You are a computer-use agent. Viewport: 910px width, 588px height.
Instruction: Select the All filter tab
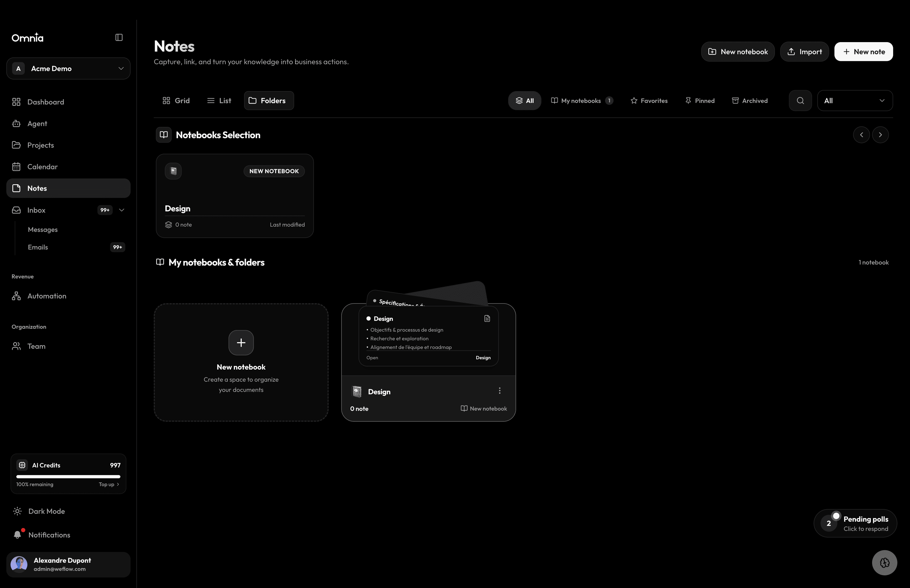(524, 101)
